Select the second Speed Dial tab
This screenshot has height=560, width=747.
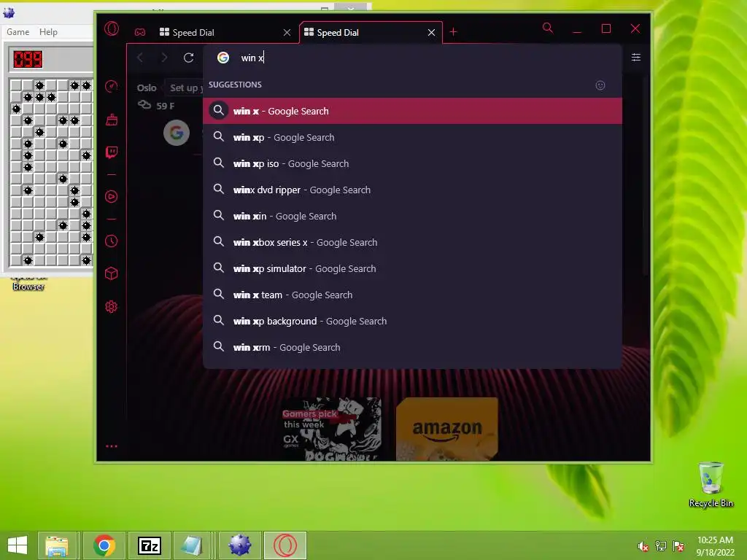coord(371,32)
